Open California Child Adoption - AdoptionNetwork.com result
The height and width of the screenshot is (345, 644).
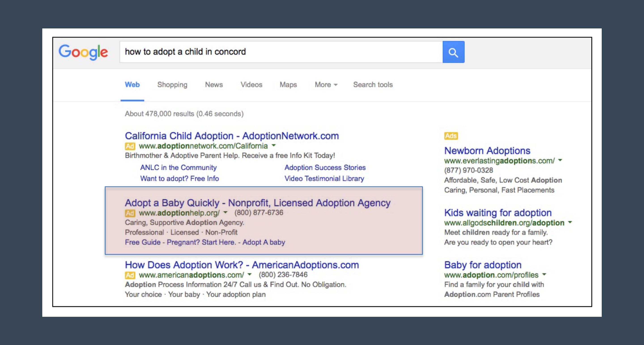pos(232,136)
